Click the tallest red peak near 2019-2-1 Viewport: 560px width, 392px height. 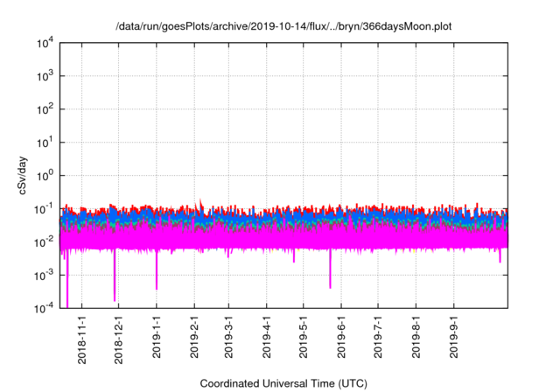tap(200, 203)
